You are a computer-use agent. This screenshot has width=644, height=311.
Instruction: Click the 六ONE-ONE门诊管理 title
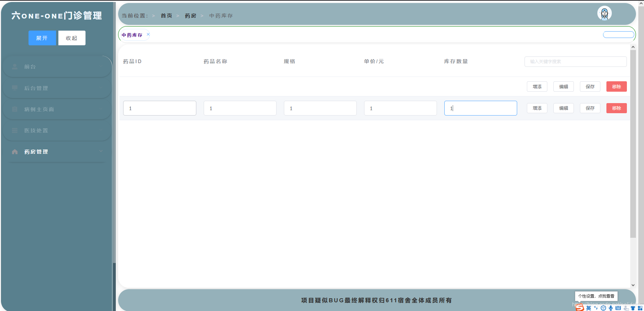tap(57, 15)
